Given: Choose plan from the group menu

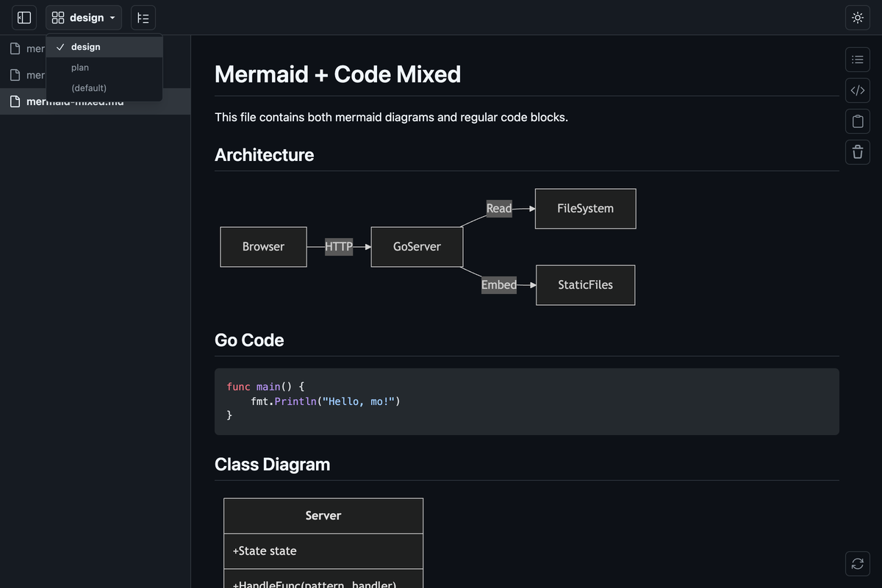Looking at the screenshot, I should click(104, 68).
